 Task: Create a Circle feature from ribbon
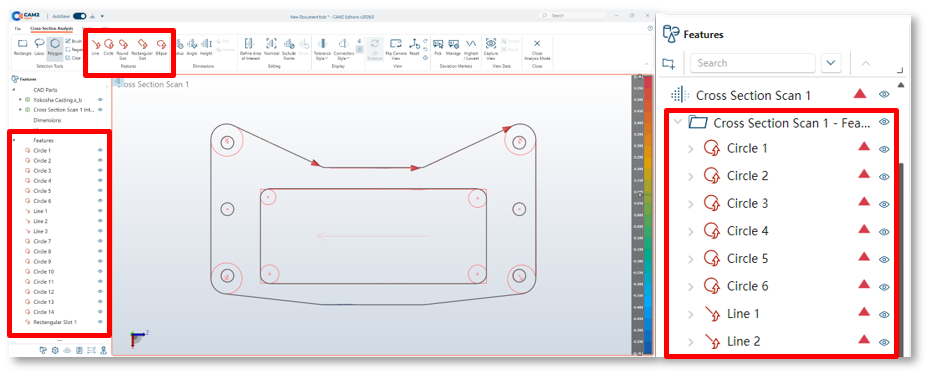(x=109, y=47)
